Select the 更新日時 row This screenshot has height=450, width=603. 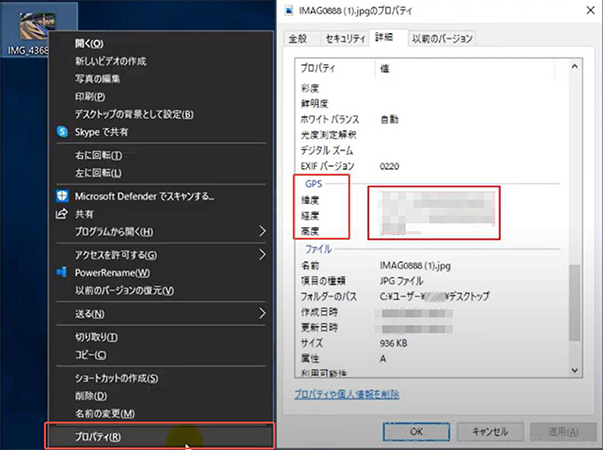(431, 328)
